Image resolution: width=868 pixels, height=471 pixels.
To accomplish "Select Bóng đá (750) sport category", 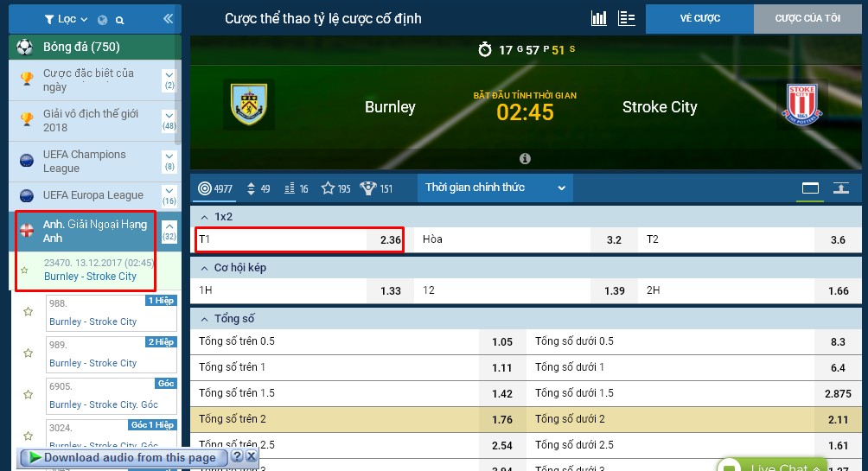I will [94, 47].
